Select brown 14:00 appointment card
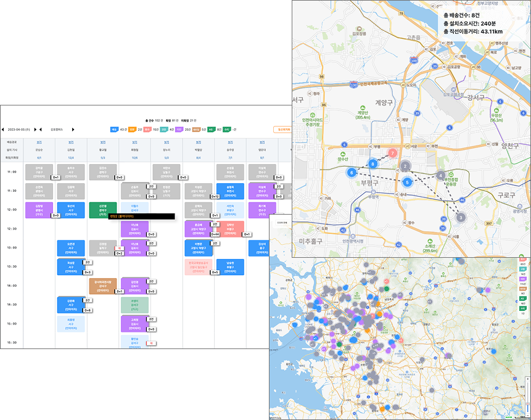Screen dimensions: 531x420 click(102, 286)
